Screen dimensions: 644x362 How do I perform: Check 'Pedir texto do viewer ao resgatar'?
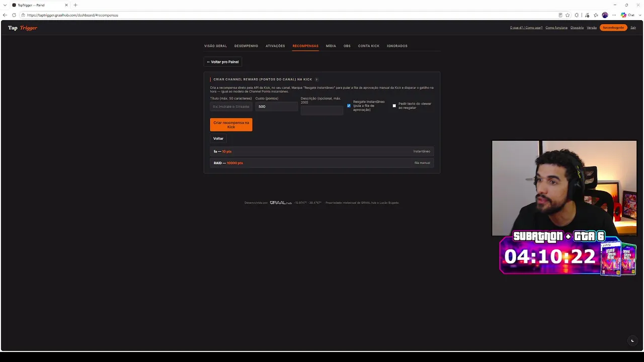[394, 106]
